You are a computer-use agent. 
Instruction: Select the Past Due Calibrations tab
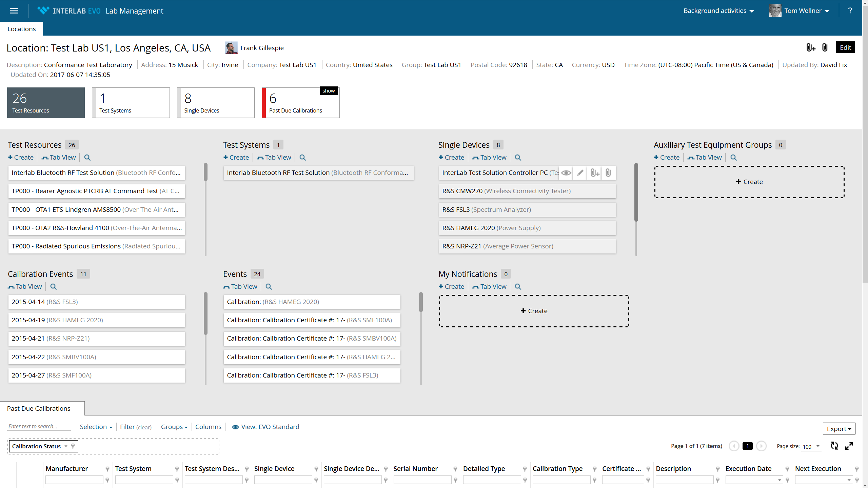pos(39,408)
